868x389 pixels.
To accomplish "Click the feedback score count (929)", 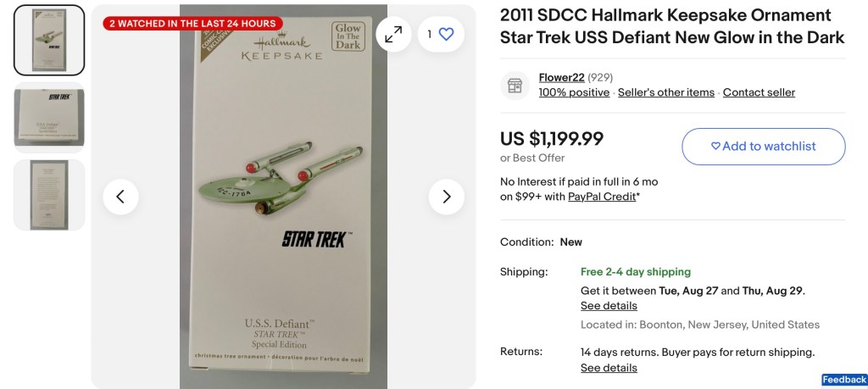I will [x=600, y=78].
